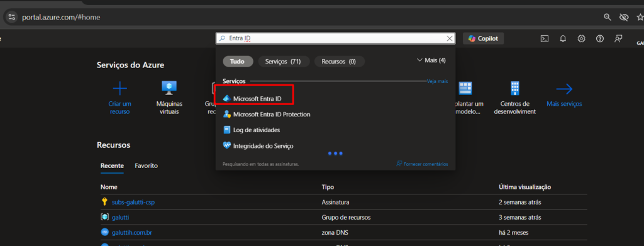Viewport: 644px width, 246px height.
Task: Click the Entra ID Protection user icon
Action: coord(226,115)
